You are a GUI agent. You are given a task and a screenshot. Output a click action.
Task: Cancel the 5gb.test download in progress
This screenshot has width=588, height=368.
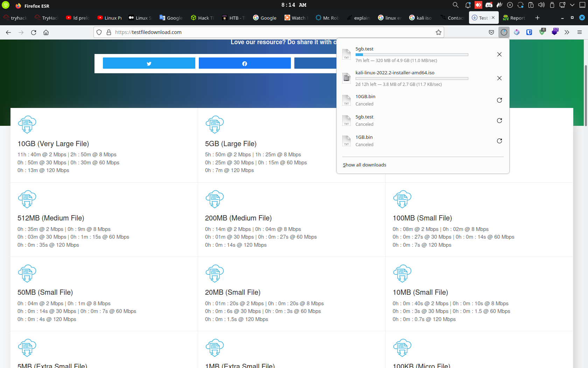499,54
